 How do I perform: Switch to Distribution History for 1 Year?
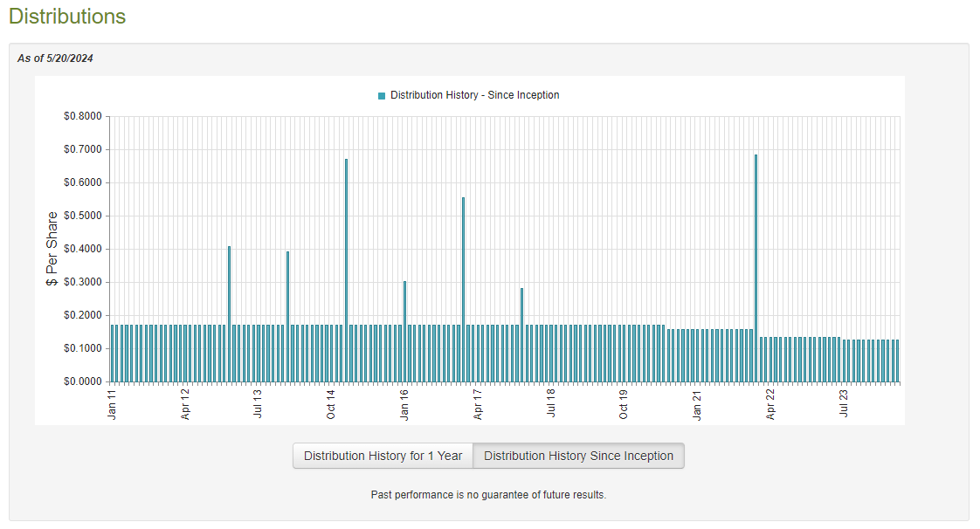(x=383, y=456)
